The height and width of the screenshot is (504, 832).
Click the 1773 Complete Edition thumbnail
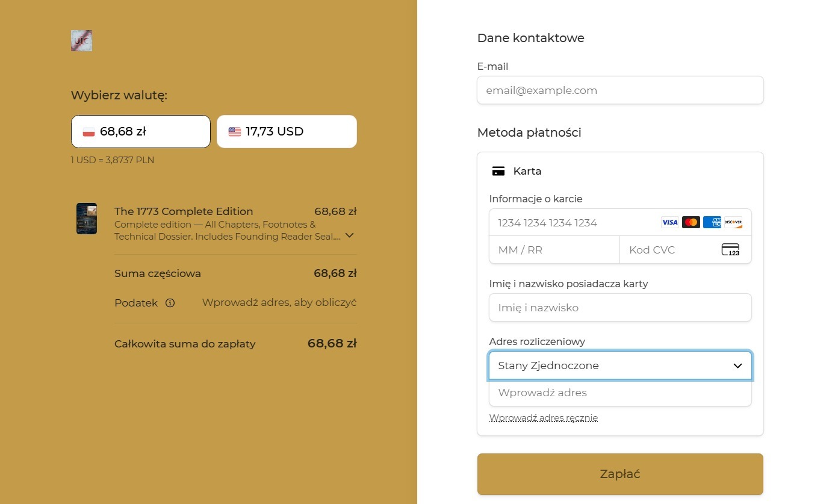click(87, 219)
